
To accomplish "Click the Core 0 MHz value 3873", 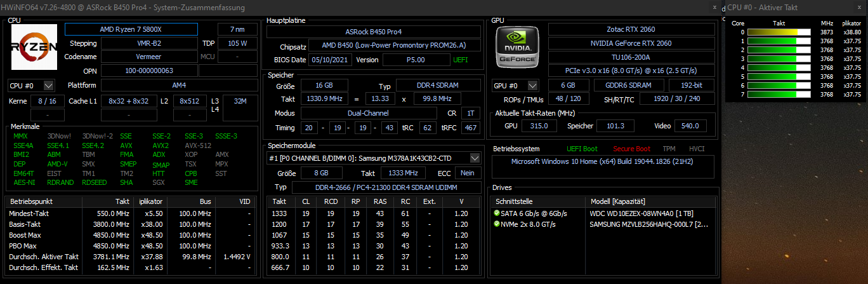I will click(826, 32).
